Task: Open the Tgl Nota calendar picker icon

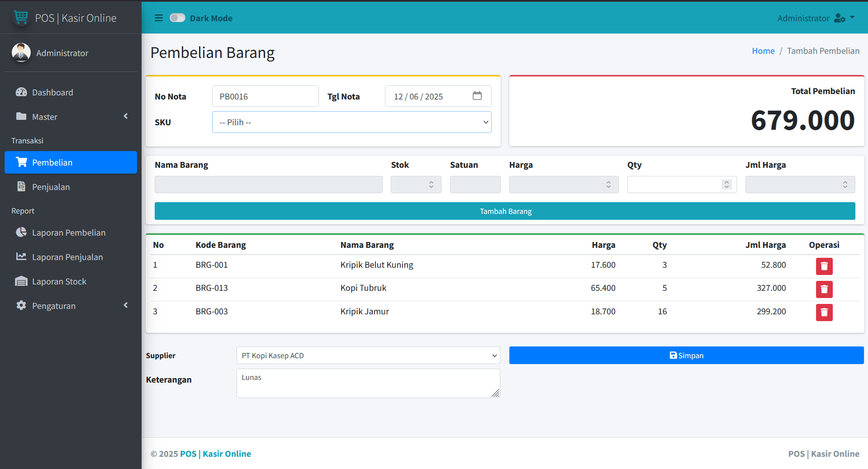Action: [x=477, y=96]
